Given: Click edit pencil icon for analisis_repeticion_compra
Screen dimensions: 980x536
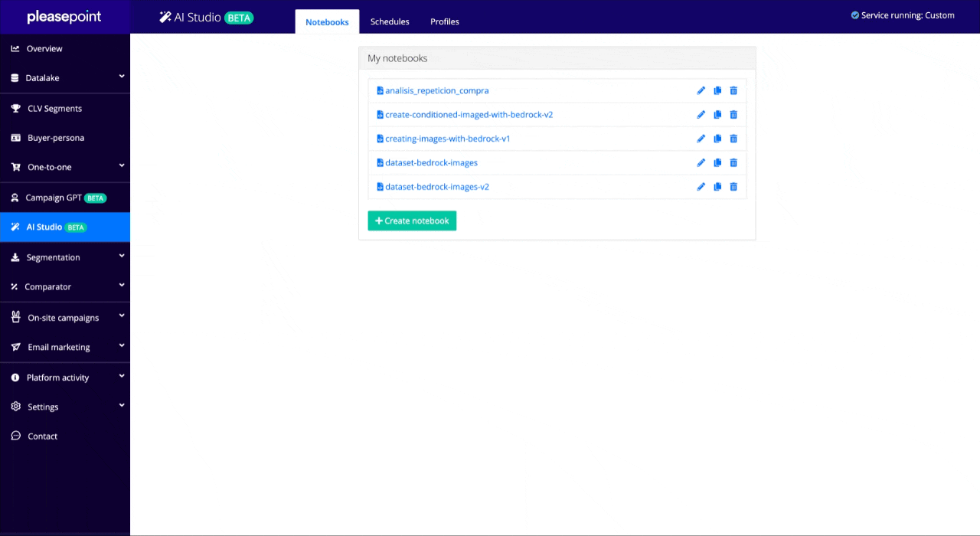Looking at the screenshot, I should (x=701, y=90).
